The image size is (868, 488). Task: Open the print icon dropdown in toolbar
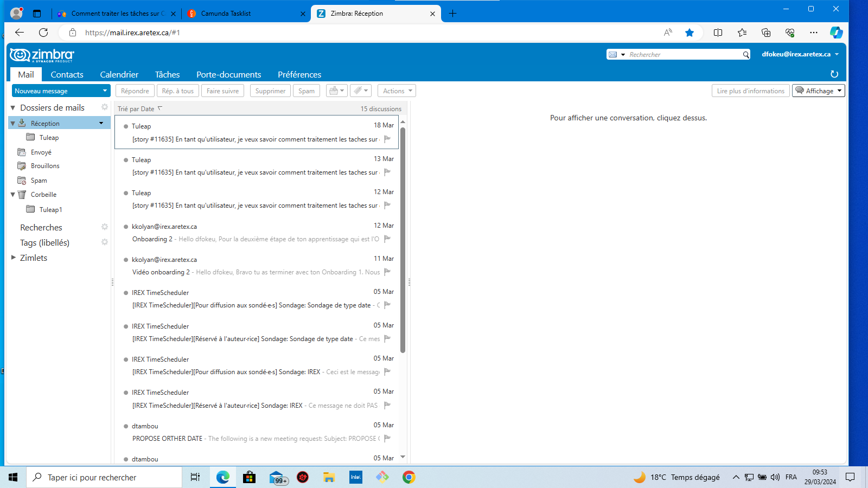pyautogui.click(x=336, y=91)
